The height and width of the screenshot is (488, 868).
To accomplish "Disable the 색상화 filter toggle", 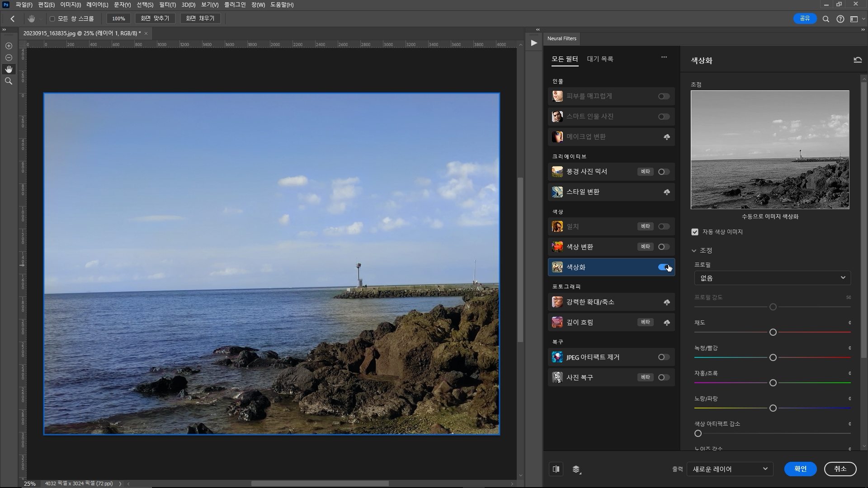I will coord(664,267).
